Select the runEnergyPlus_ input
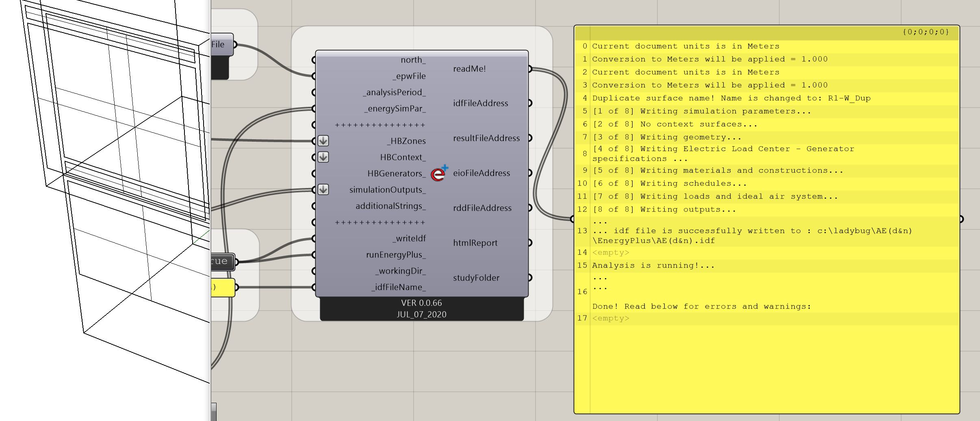Screen dimensions: 980x421 (x=396, y=255)
